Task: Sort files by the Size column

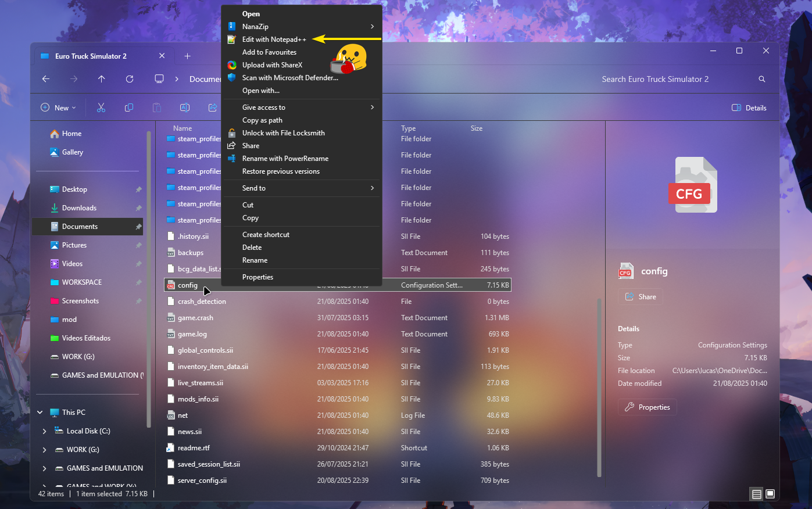Action: (x=477, y=128)
